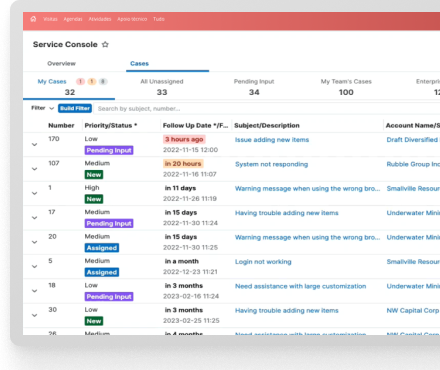Expand row for case number 1
This screenshot has height=370, width=440.
[34, 193]
